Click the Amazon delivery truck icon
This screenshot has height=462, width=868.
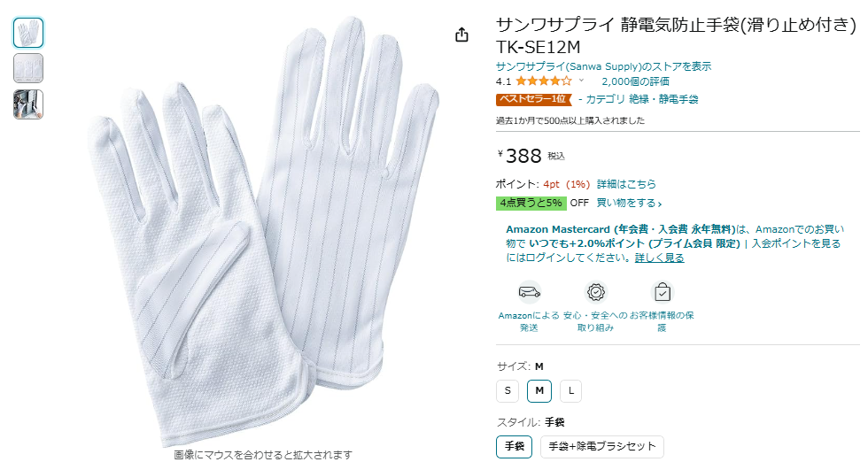pos(530,292)
